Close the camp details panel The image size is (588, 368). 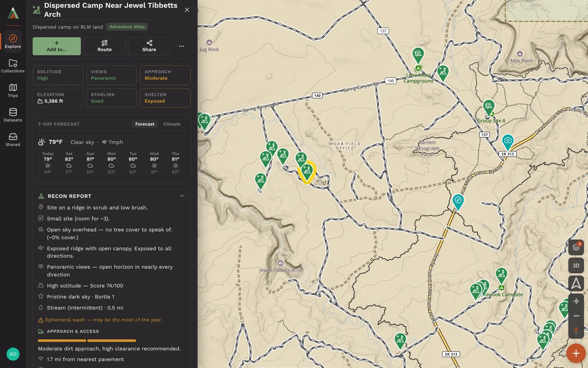(187, 10)
